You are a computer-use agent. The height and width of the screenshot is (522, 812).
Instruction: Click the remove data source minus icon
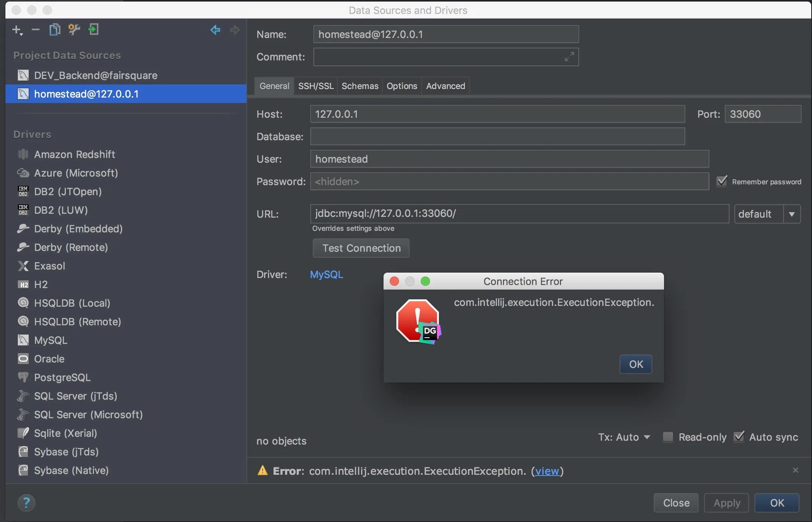(x=36, y=29)
